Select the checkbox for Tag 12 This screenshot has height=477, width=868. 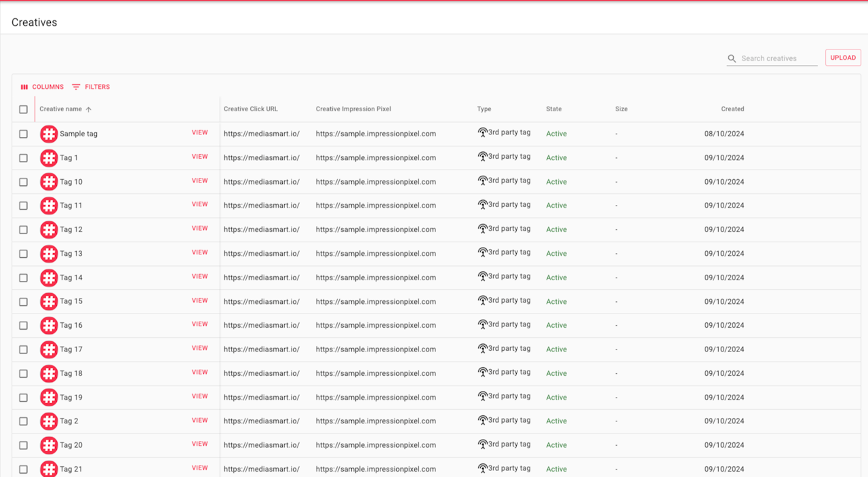(x=23, y=230)
